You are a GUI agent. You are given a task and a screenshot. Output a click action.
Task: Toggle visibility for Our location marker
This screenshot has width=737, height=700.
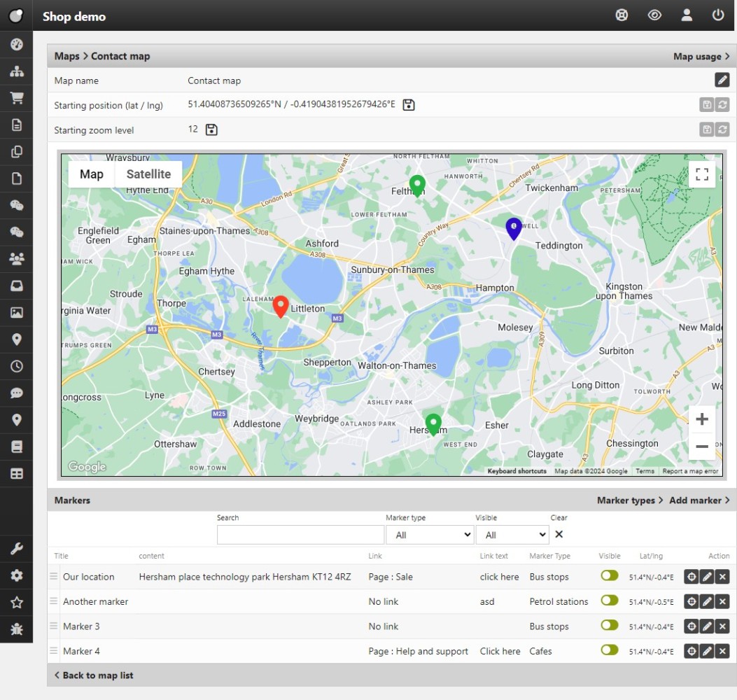coord(609,575)
